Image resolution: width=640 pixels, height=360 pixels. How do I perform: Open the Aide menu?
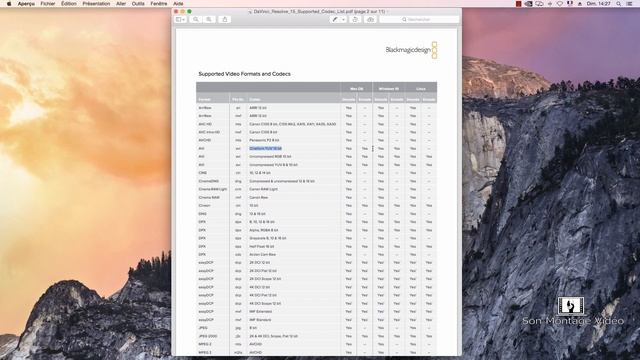coord(178,4)
